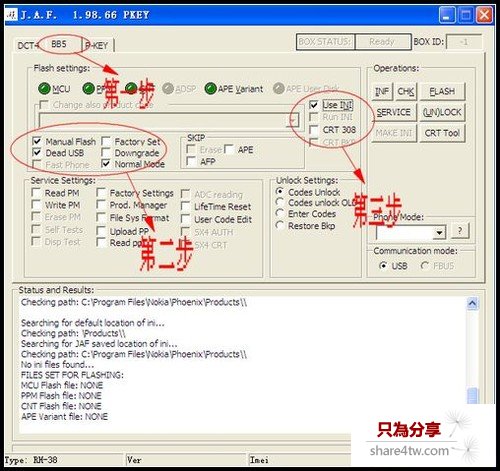Close the J.A.F. window
This screenshot has width=500, height=471.
pos(484,15)
